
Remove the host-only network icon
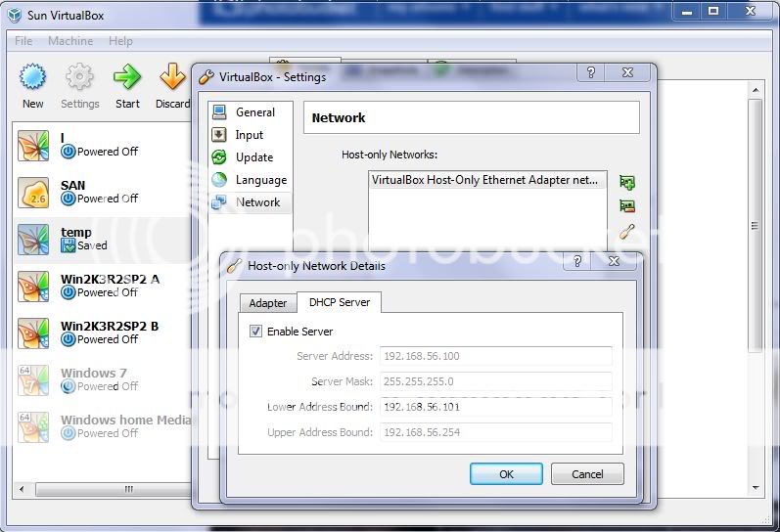(627, 206)
